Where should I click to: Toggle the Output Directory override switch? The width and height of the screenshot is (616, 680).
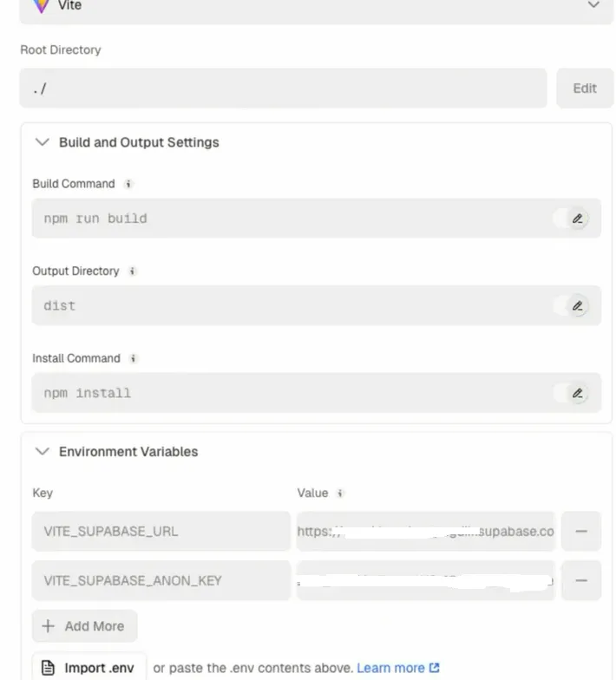coord(572,305)
